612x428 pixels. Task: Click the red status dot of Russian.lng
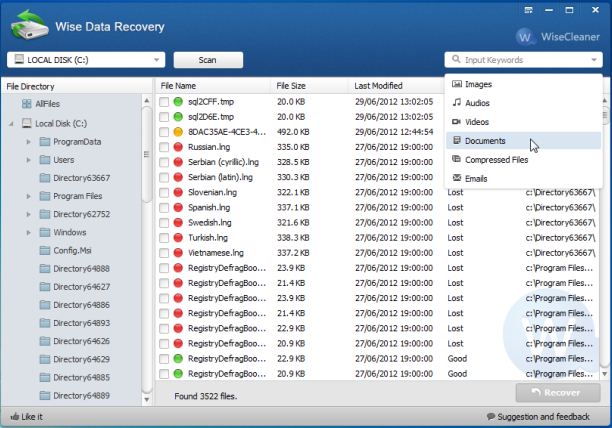pos(178,147)
